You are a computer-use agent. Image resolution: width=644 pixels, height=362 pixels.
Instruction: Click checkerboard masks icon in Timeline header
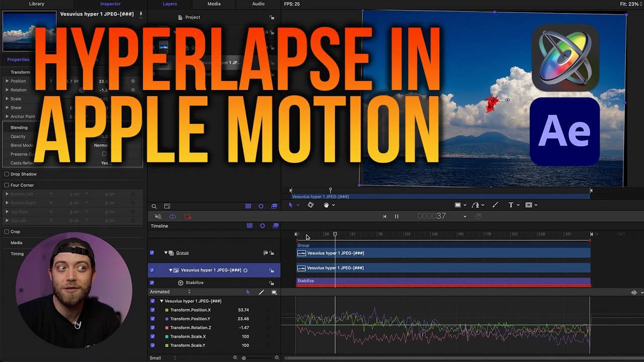(x=250, y=226)
